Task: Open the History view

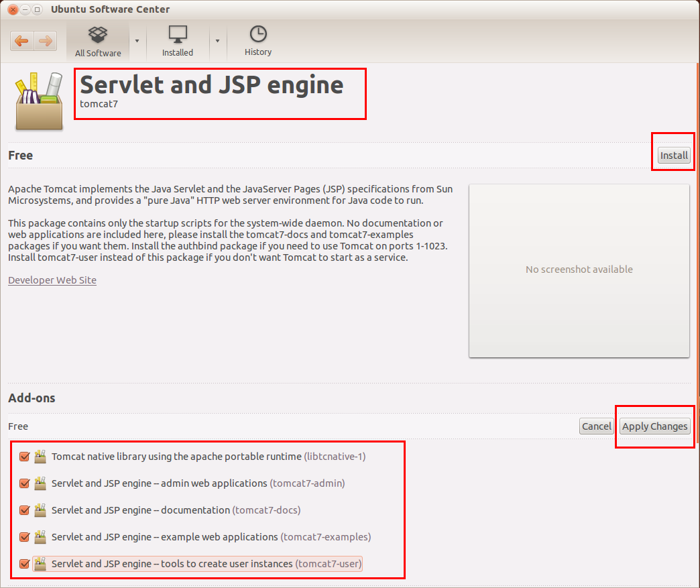Action: tap(258, 41)
